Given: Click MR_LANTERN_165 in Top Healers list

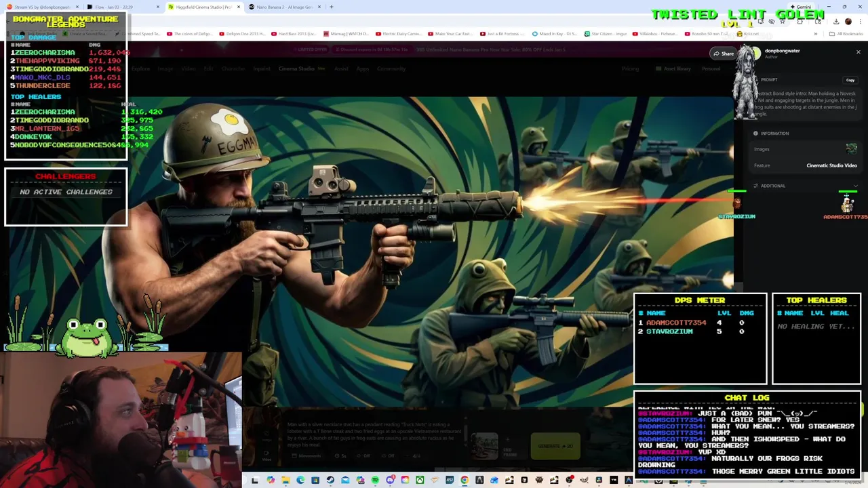Looking at the screenshot, I should pyautogui.click(x=47, y=128).
